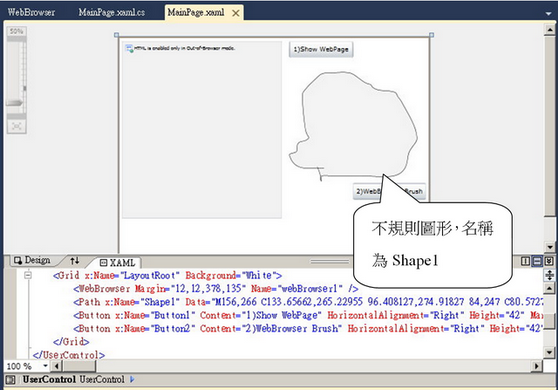Switch to the XAML pane tab
The height and width of the screenshot is (390, 558).
click(117, 263)
